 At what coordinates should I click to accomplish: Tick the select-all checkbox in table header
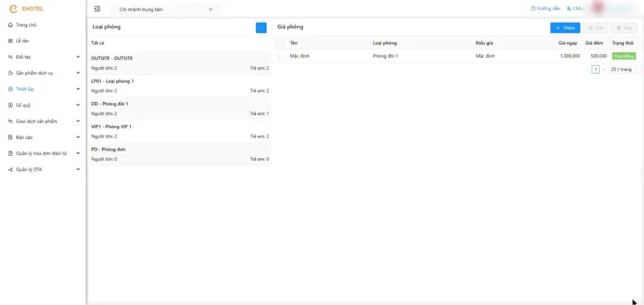tap(280, 43)
